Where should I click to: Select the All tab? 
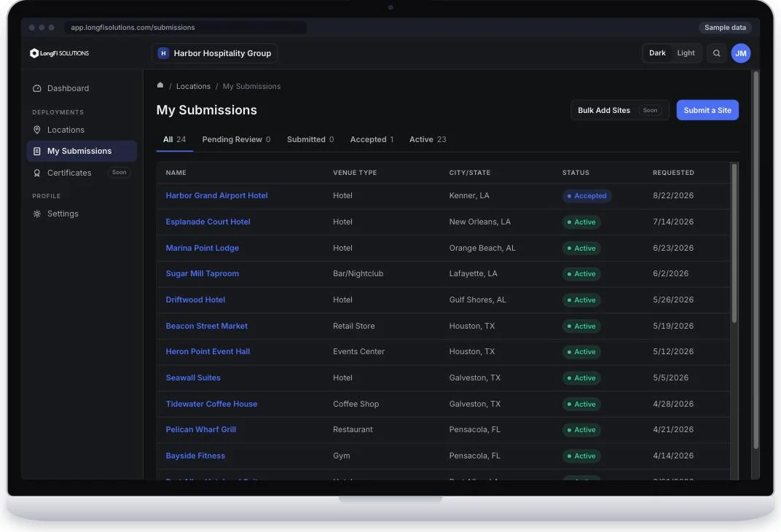[x=174, y=139]
